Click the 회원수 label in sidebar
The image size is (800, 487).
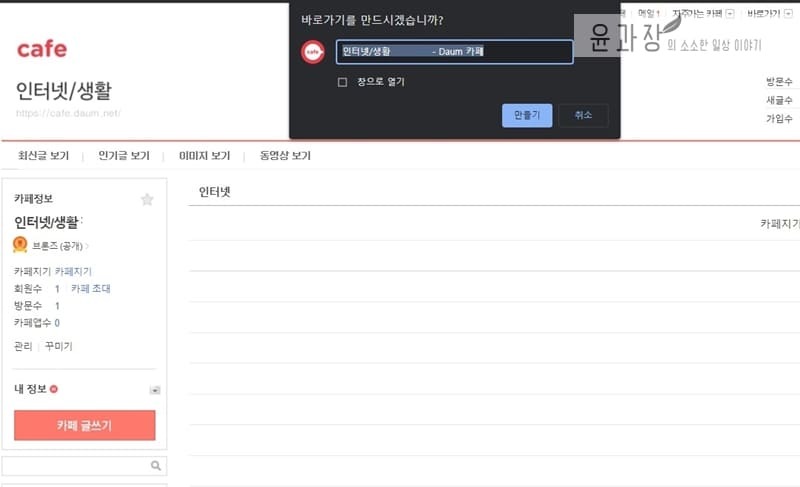click(x=28, y=289)
